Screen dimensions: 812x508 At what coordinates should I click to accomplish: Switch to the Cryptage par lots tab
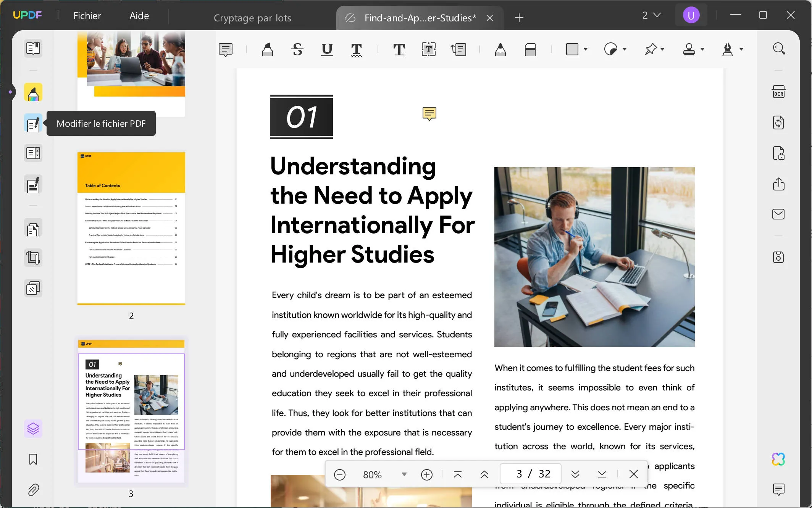(252, 18)
